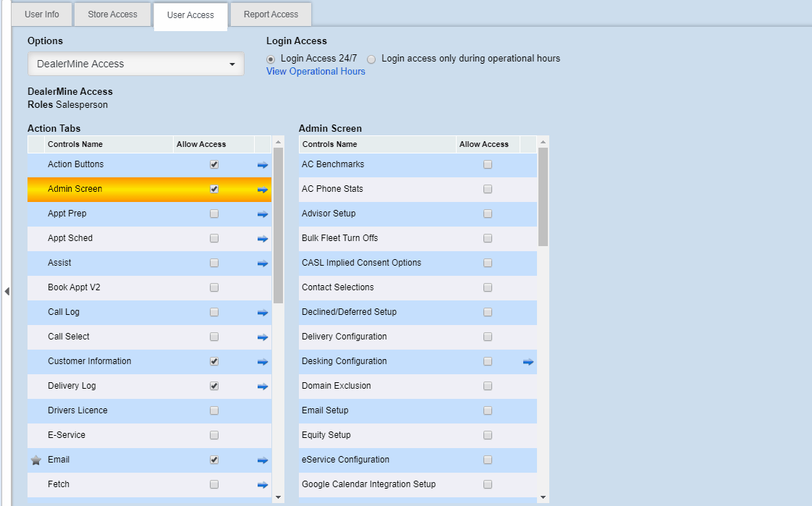
Task: Click the blue arrow for Call Log
Action: point(262,313)
